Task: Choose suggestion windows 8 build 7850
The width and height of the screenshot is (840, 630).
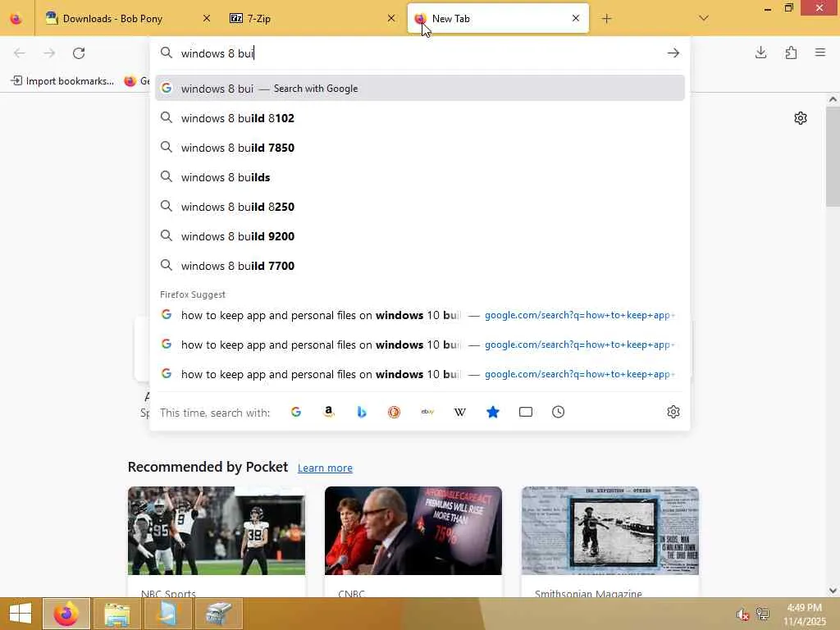Action: click(419, 148)
